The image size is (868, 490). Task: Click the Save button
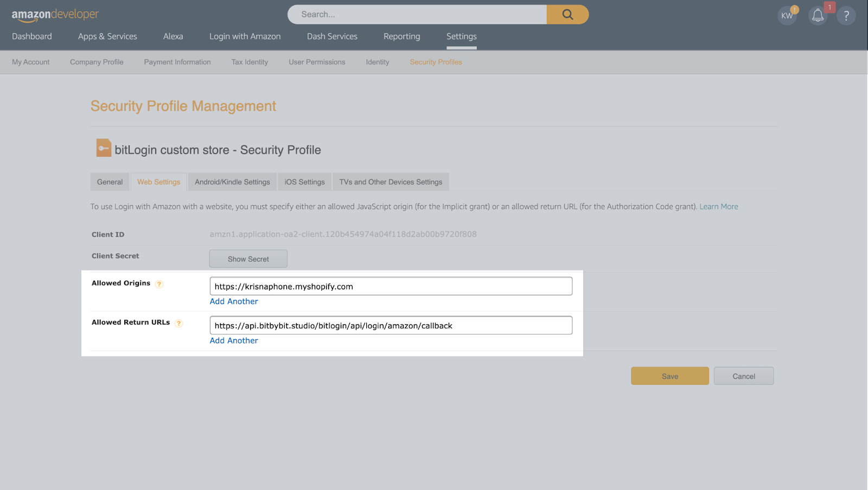pos(670,376)
